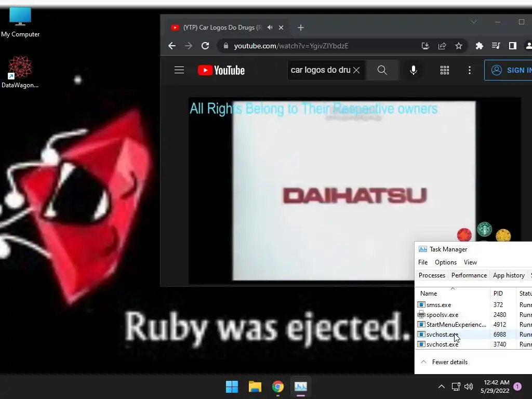Install app icon in address bar

coord(425,46)
